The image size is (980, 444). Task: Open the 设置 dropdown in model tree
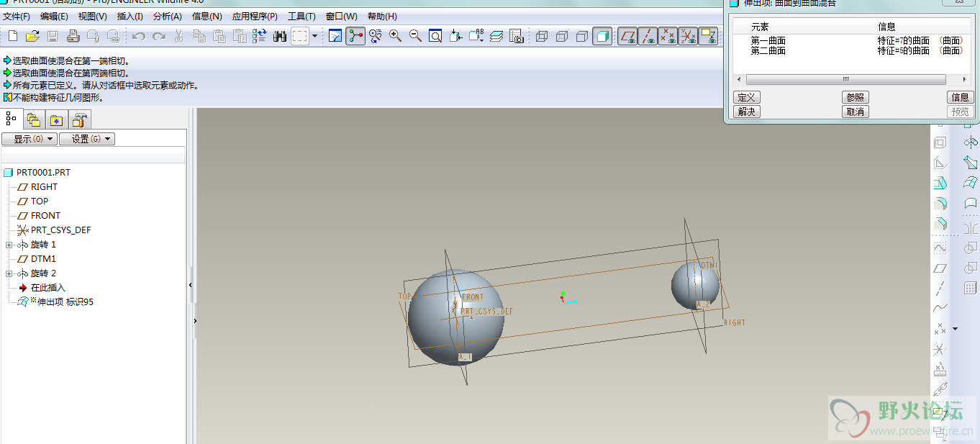(87, 139)
